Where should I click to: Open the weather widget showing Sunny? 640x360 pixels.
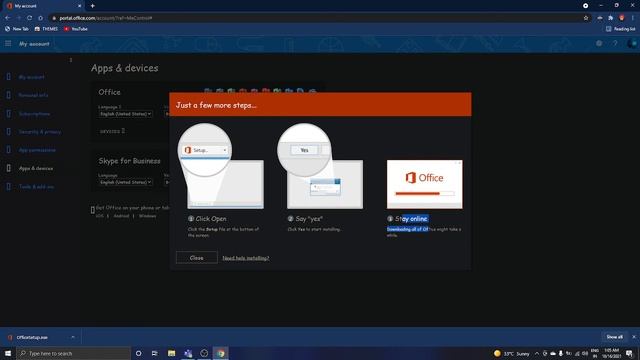coord(511,353)
